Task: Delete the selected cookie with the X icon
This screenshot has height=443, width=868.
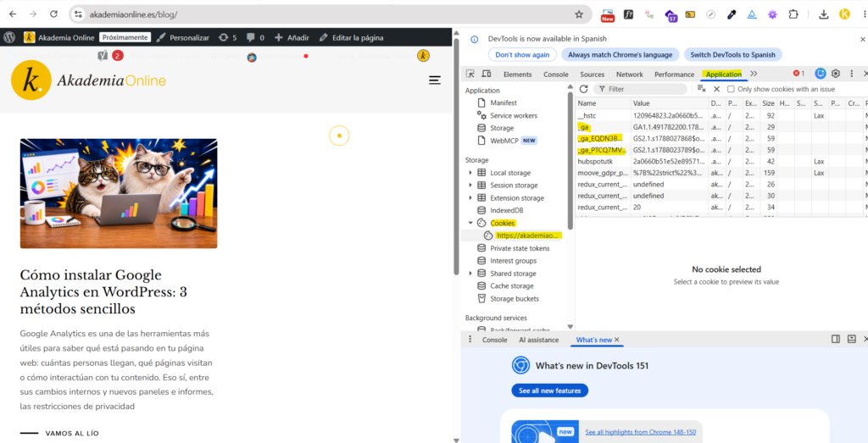Action: click(x=716, y=89)
